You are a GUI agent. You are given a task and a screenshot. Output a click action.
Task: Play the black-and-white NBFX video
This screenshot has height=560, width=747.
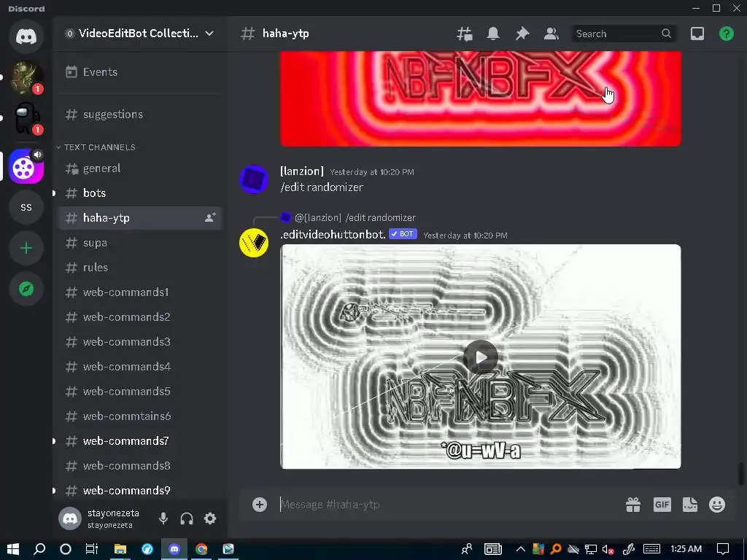481,357
